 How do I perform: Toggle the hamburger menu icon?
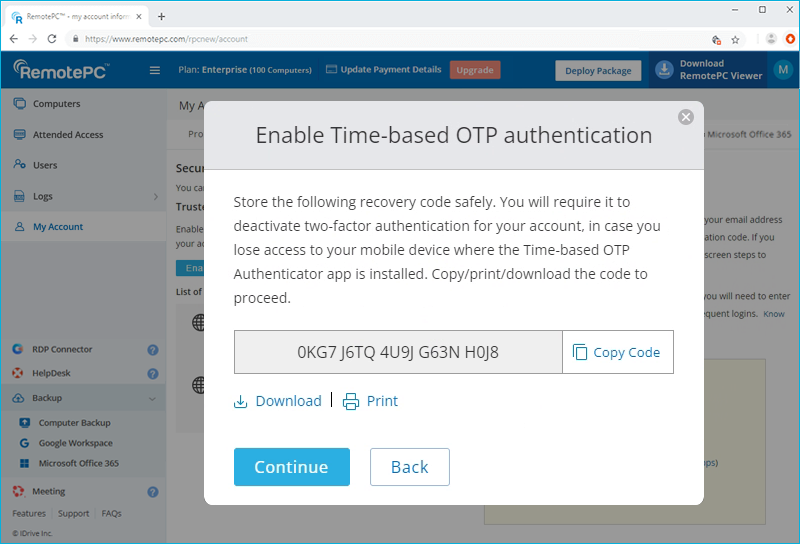coord(155,70)
